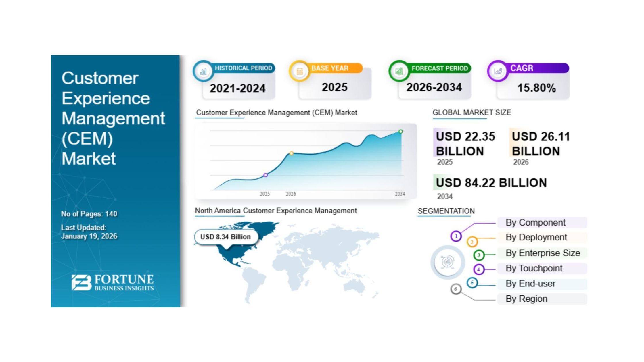Click the Forecast Period green icon
644x362 pixels.
pyautogui.click(x=399, y=71)
